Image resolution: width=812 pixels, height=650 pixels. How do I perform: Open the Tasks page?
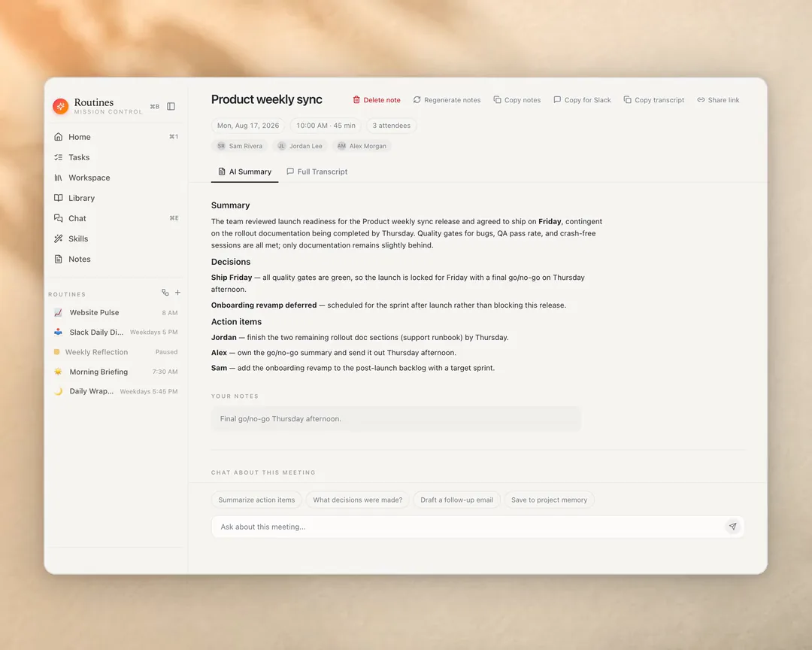tap(116, 157)
